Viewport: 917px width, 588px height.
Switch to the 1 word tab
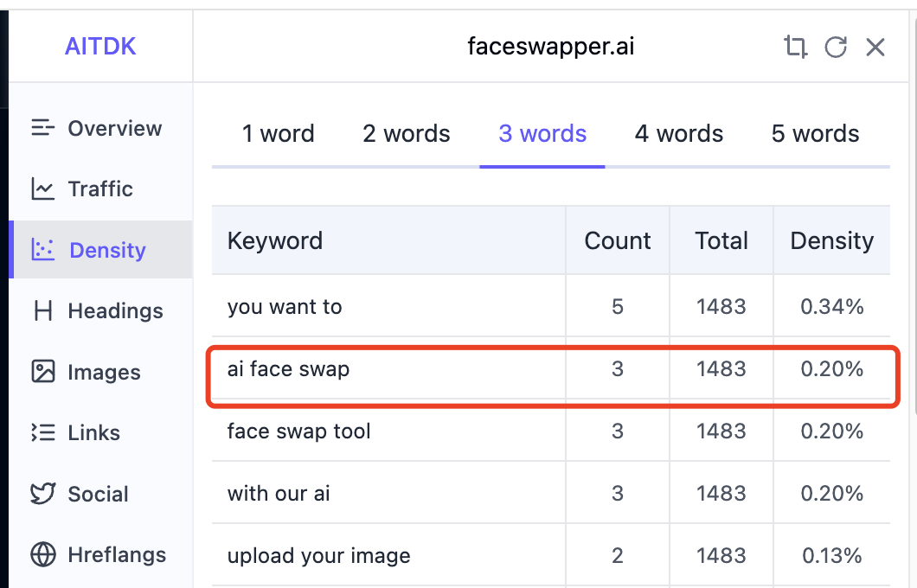279,134
